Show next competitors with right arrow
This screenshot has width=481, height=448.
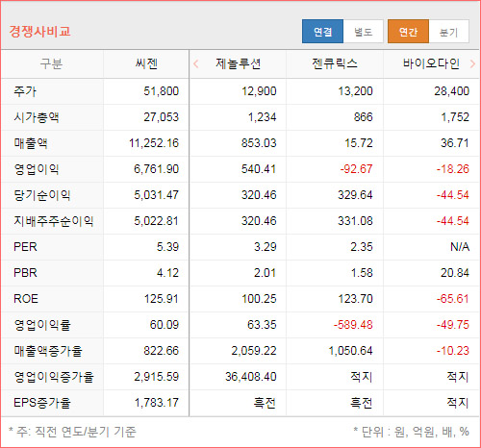point(472,64)
